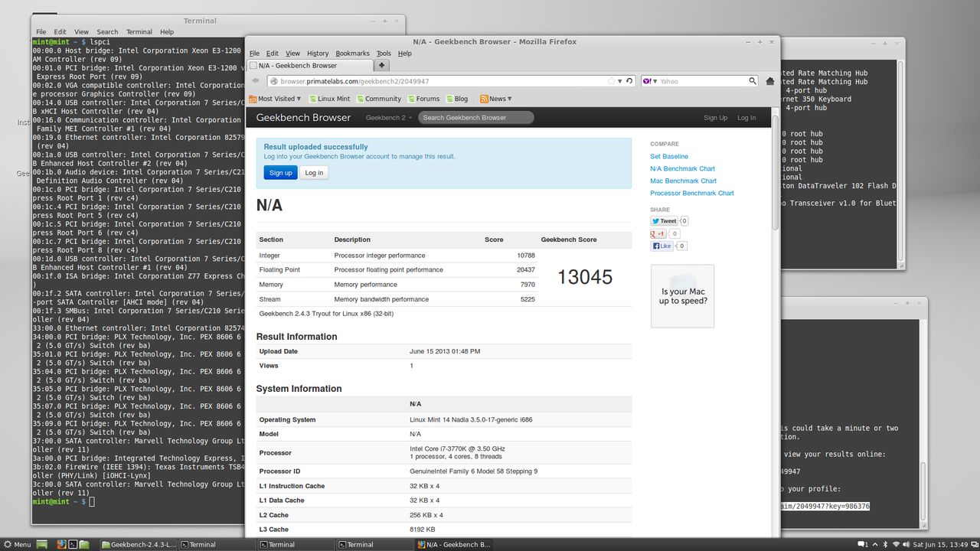This screenshot has height=551, width=980.
Task: Launch terminal from panel launcher
Action: (73, 545)
